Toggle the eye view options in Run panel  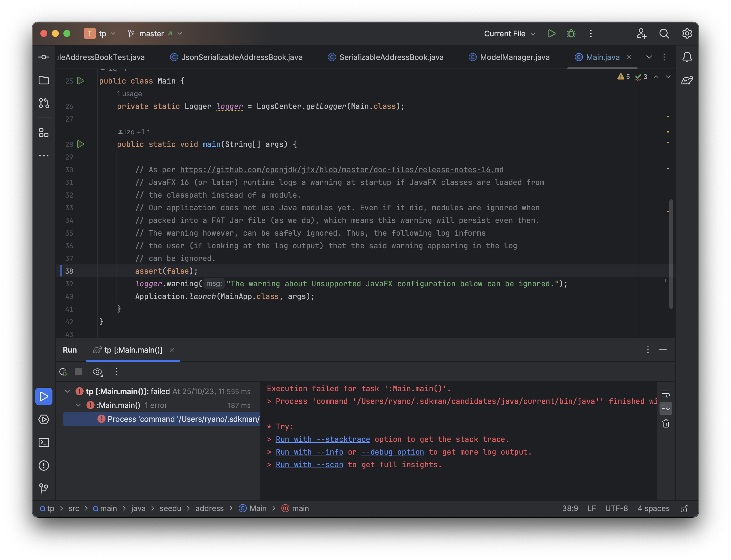coord(97,372)
